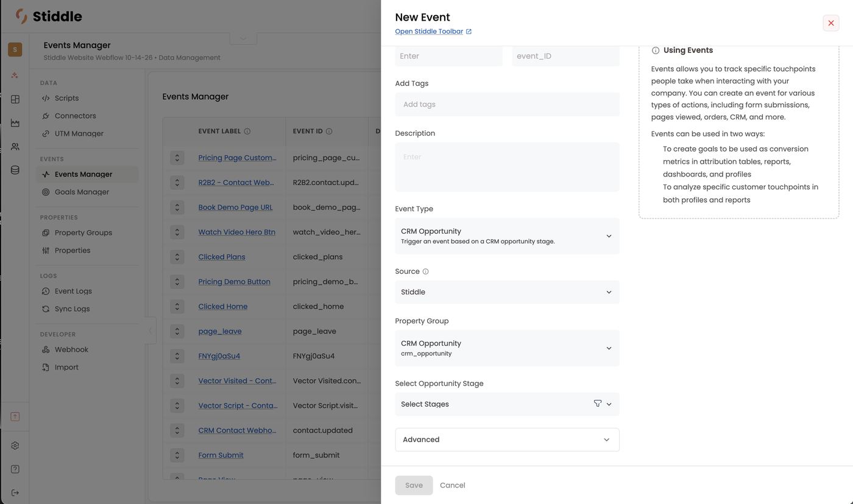Open the Clicked Plans event link

tap(222, 257)
